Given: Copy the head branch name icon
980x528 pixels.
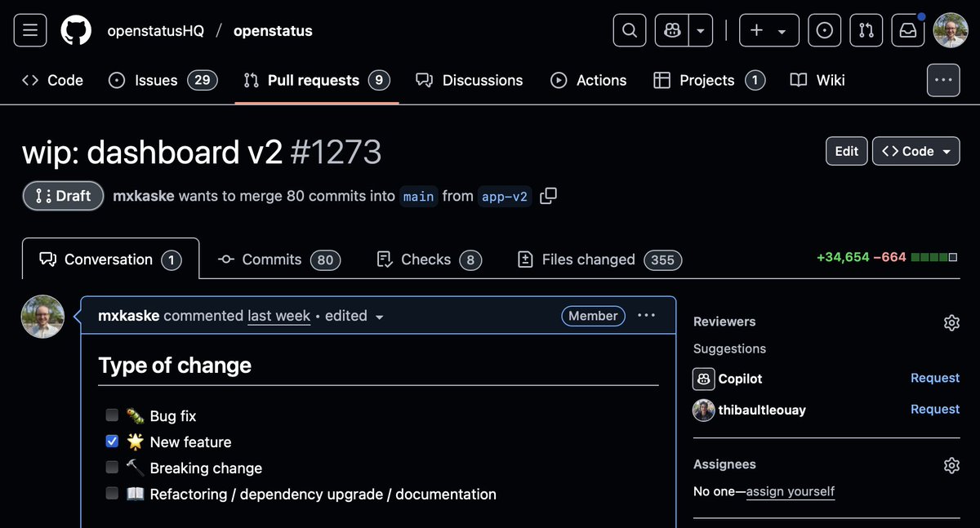Looking at the screenshot, I should coord(549,196).
